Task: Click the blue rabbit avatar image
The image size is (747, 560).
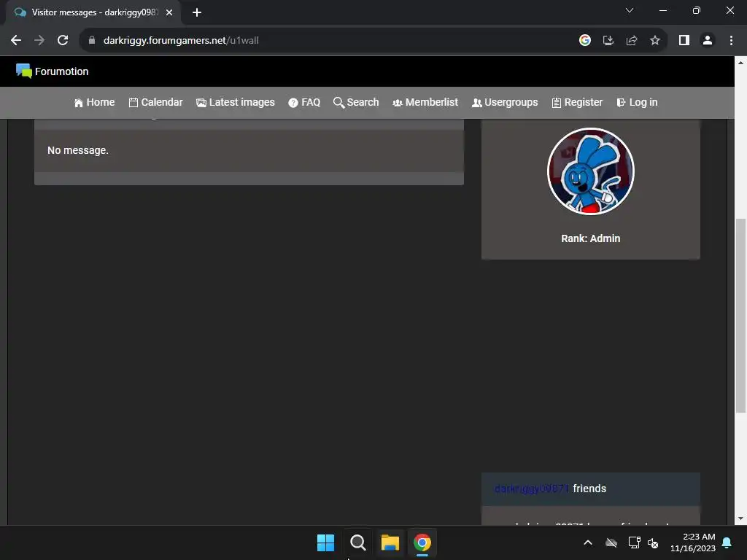Action: tap(591, 171)
